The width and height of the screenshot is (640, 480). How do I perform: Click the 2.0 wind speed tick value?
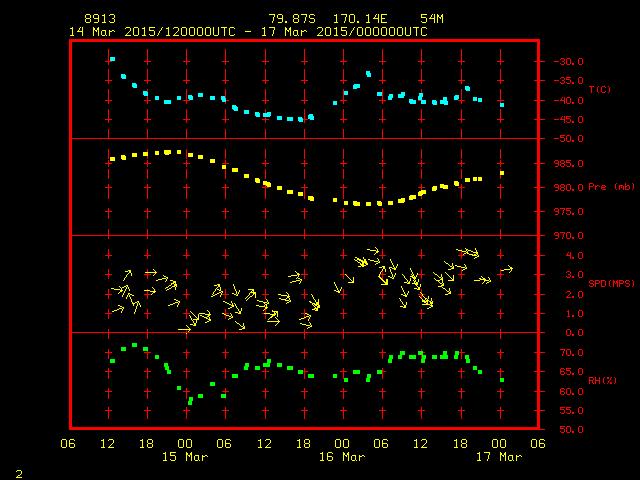574,295
